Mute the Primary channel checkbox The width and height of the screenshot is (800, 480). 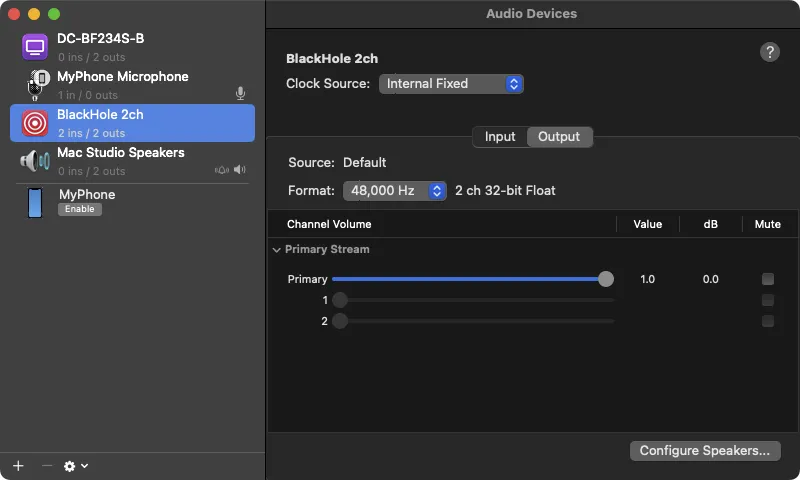point(767,279)
